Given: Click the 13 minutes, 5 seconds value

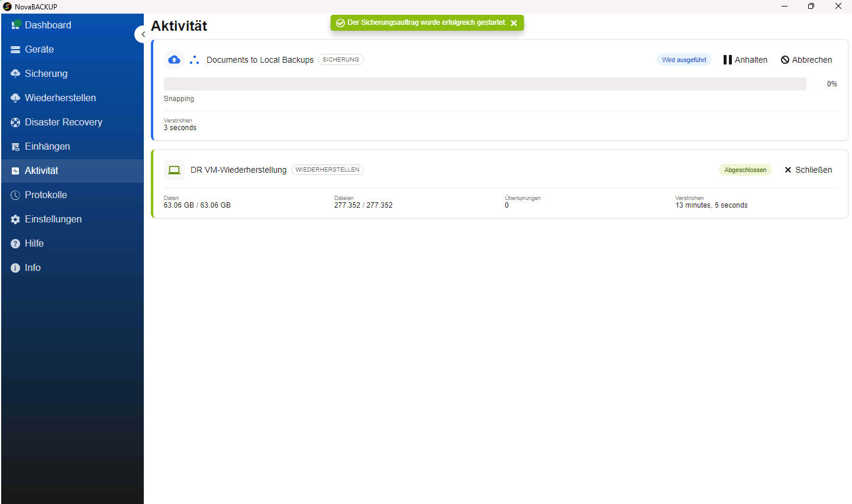Looking at the screenshot, I should (711, 205).
